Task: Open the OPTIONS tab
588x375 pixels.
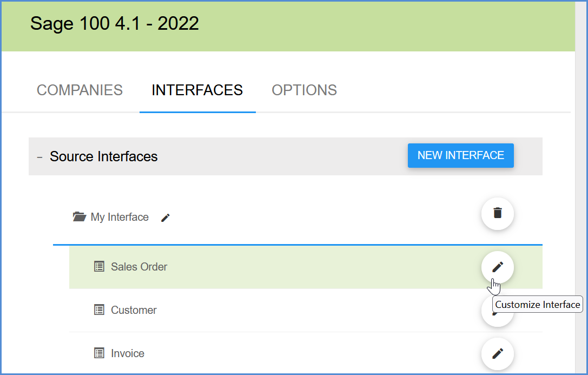Action: click(x=304, y=90)
